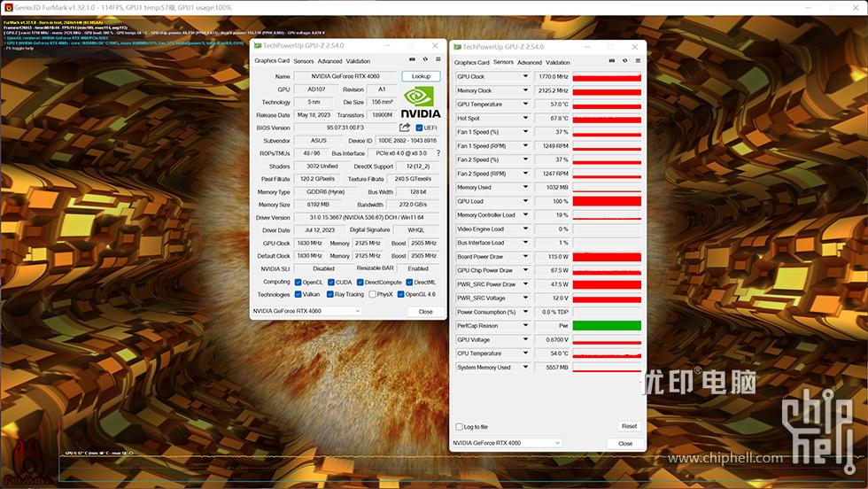Open the GPU Load sensor dropdown arrow

point(525,201)
